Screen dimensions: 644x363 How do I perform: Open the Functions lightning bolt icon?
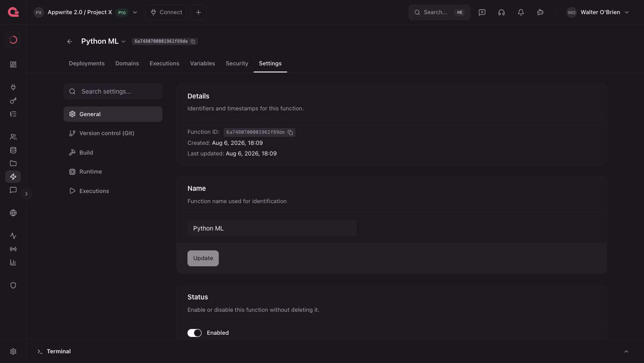[x=13, y=177]
